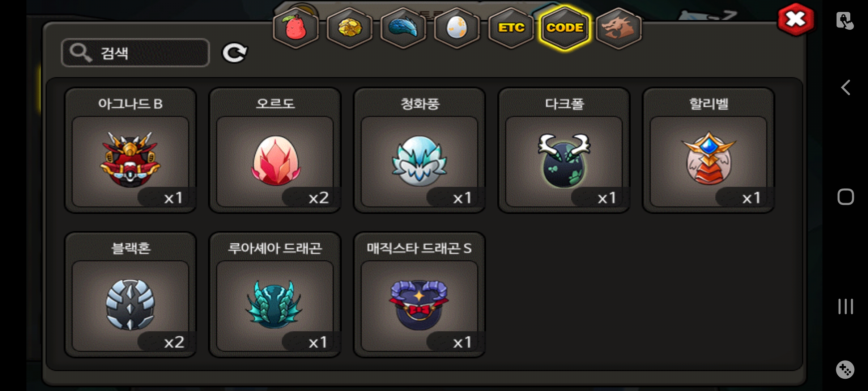This screenshot has height=391, width=868.
Task: Select the CODE tab
Action: pos(565,28)
